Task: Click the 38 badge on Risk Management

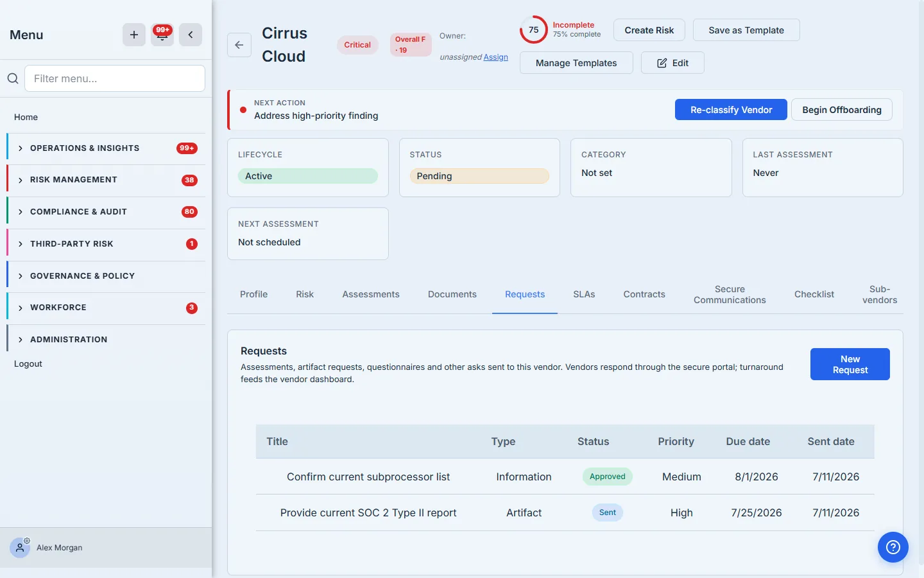Action: point(189,180)
